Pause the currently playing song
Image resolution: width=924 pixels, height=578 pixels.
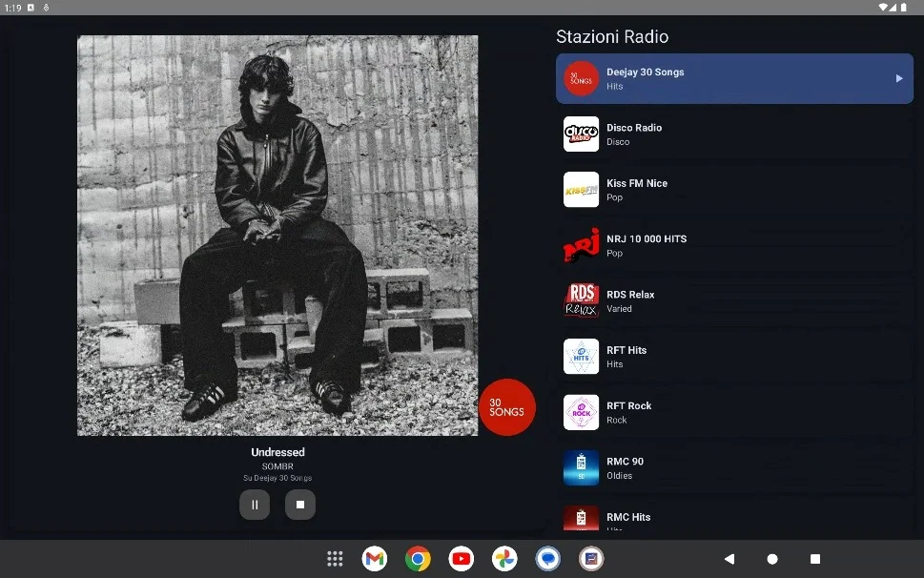click(255, 505)
